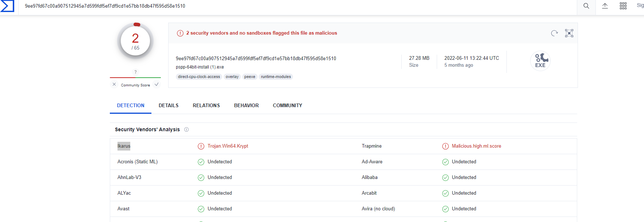Click the EXE file type icon
Screen dimensions: 644x222
540,61
